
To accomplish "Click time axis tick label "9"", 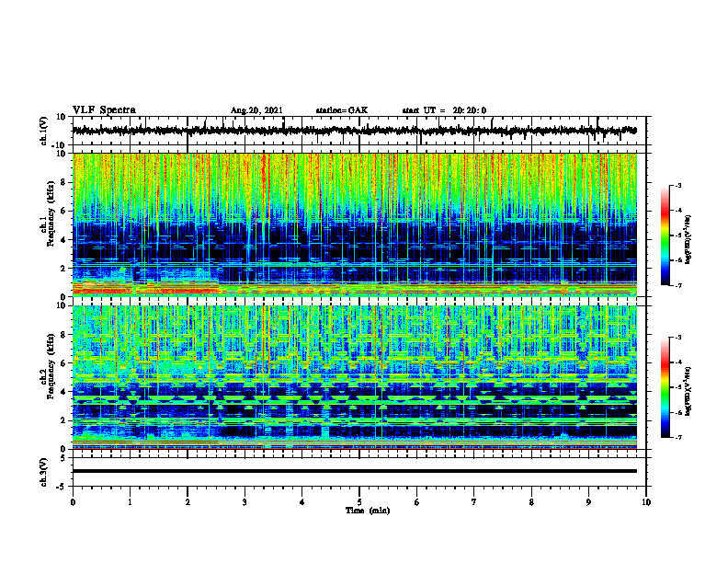I will click(x=588, y=502).
